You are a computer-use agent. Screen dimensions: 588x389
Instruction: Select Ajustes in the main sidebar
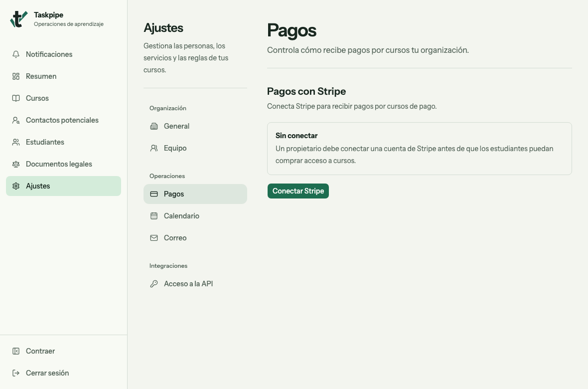click(63, 186)
